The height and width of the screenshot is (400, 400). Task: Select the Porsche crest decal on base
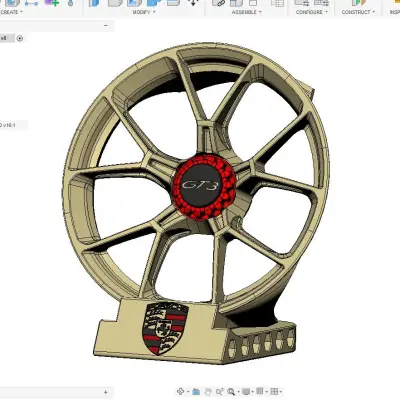point(165,328)
